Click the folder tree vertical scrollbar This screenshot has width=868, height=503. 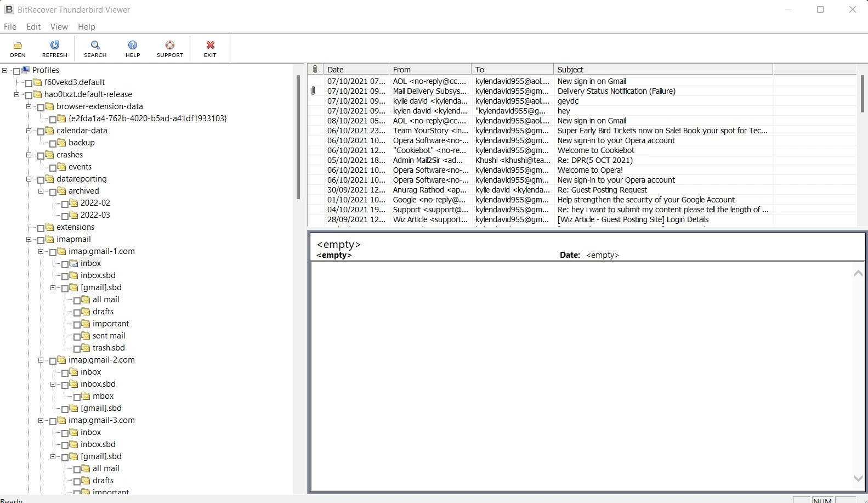(298, 137)
